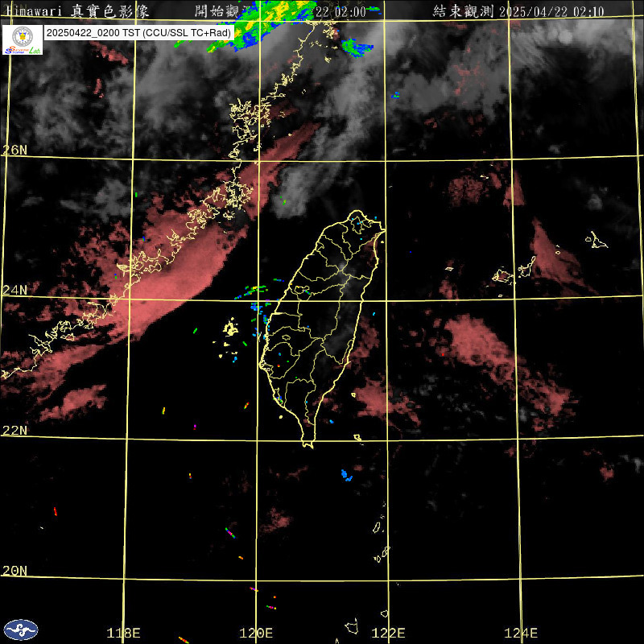Click the 122E longitude label

coord(388,633)
